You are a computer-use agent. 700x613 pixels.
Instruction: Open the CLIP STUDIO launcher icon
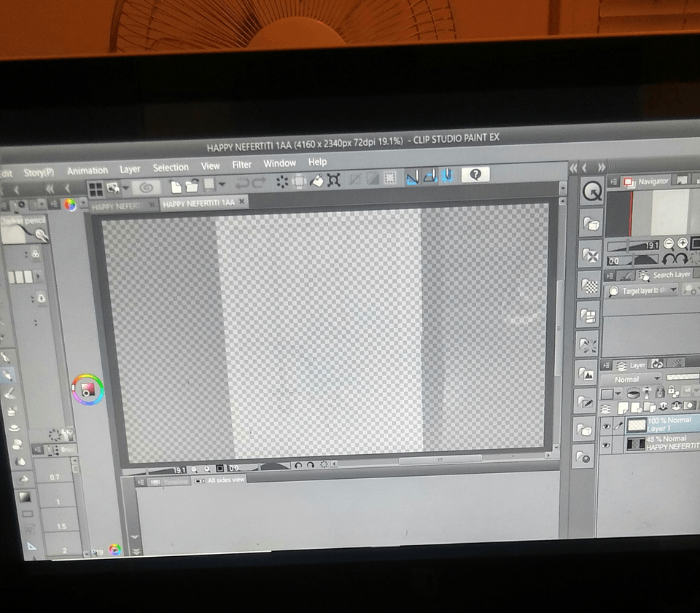pyautogui.click(x=146, y=188)
